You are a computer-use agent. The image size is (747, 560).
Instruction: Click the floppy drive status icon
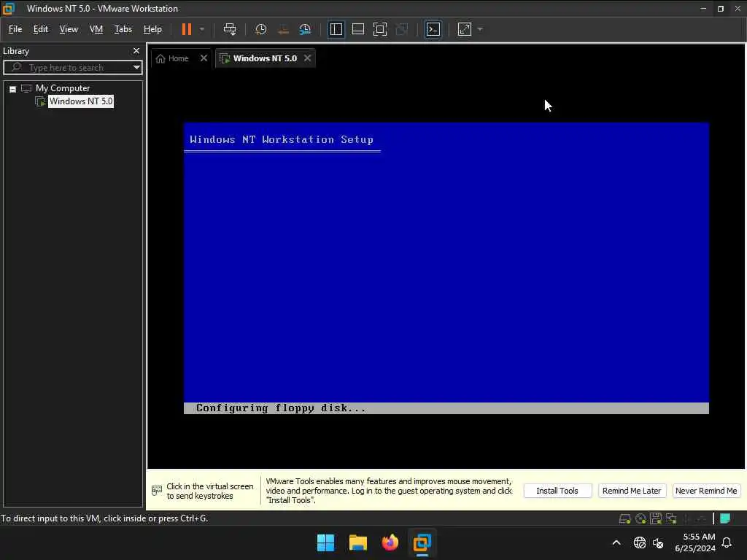pos(656,518)
